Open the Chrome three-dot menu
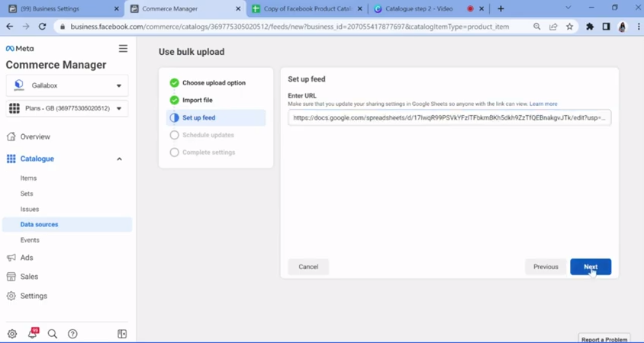 click(x=639, y=27)
